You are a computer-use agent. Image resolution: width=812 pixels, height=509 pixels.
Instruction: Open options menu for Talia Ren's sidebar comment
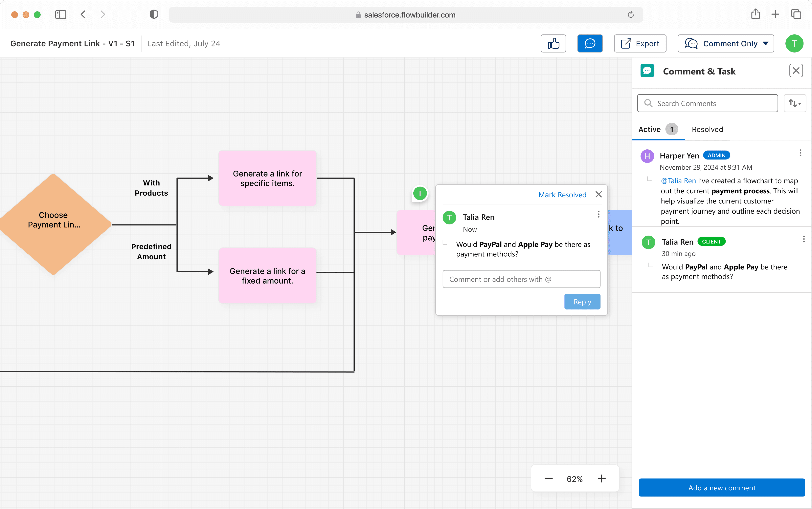coord(804,239)
